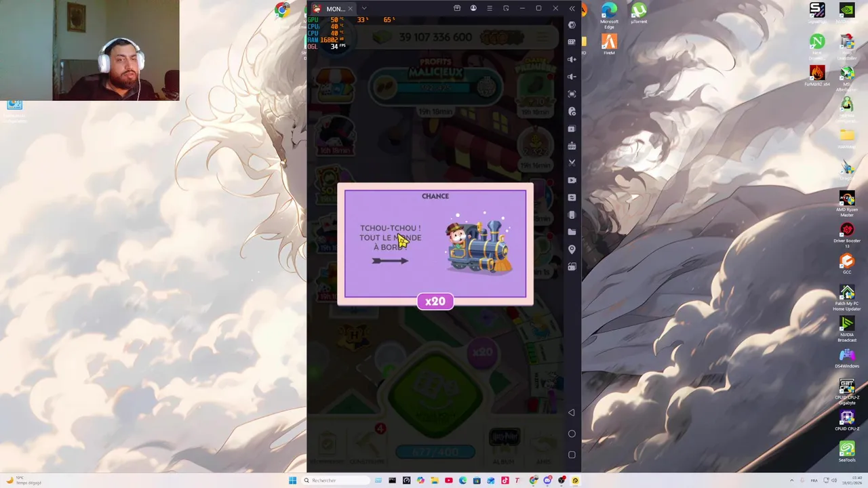Click the Windows Start button on the taskbar

(x=292, y=481)
